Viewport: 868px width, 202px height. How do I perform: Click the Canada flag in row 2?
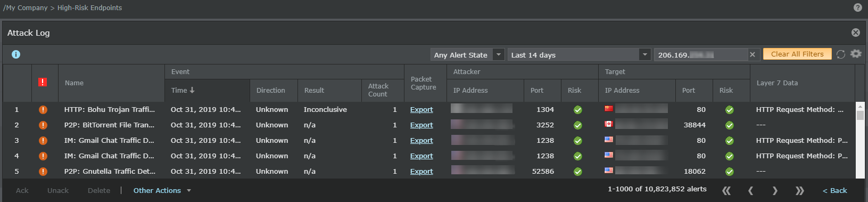(x=609, y=124)
